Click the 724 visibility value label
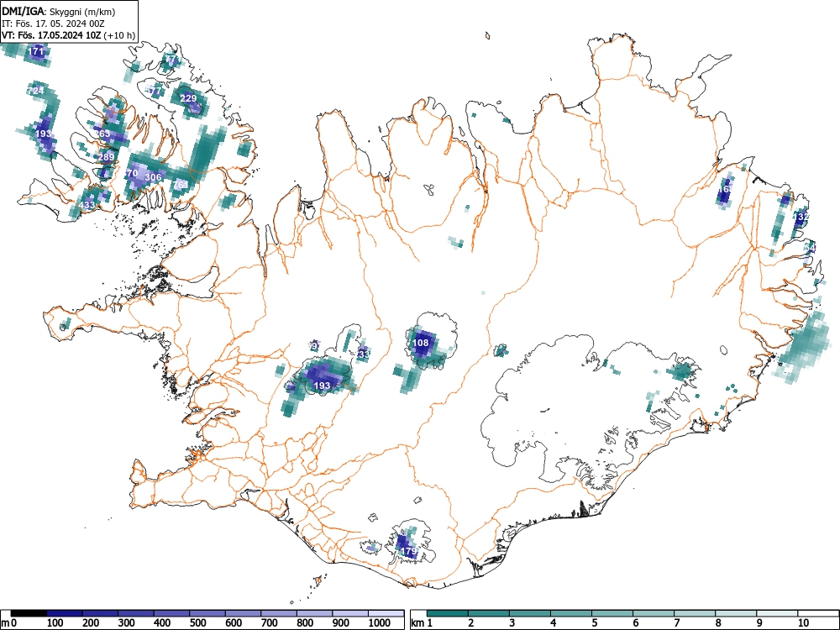This screenshot has width=840, height=630. coord(36,91)
